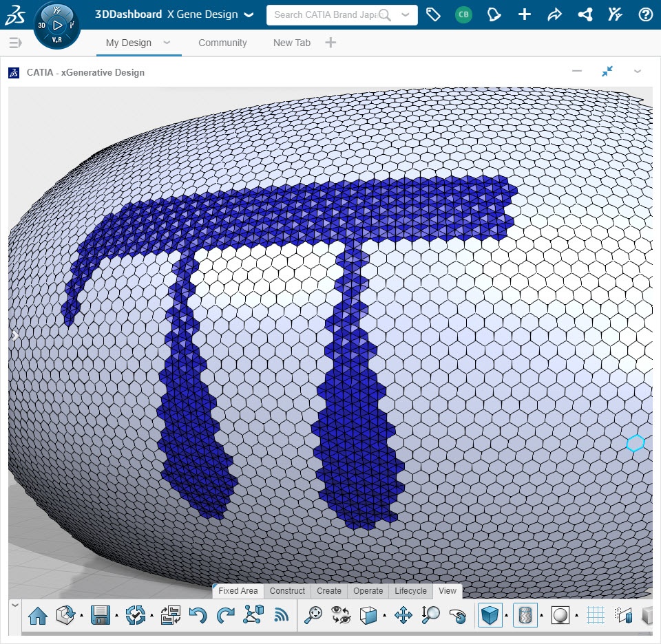Open dropdown arrow beside Update checkmark icon

click(x=151, y=616)
